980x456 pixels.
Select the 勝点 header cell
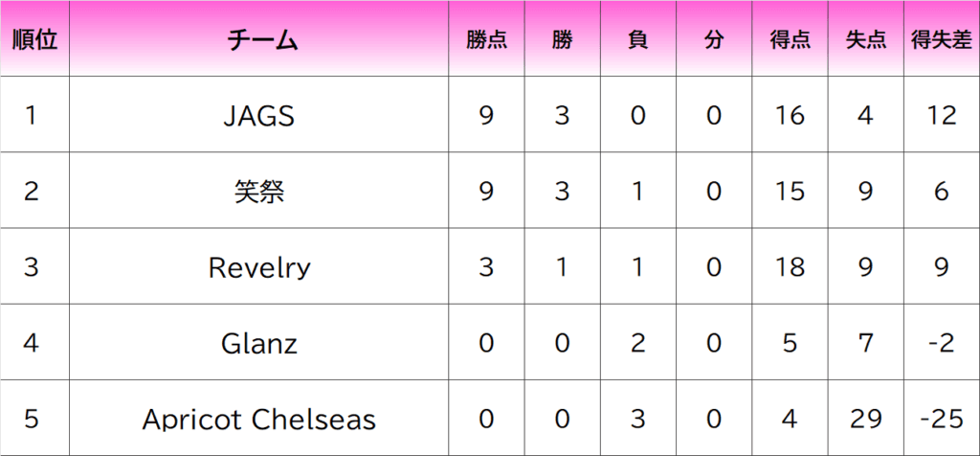(x=486, y=40)
